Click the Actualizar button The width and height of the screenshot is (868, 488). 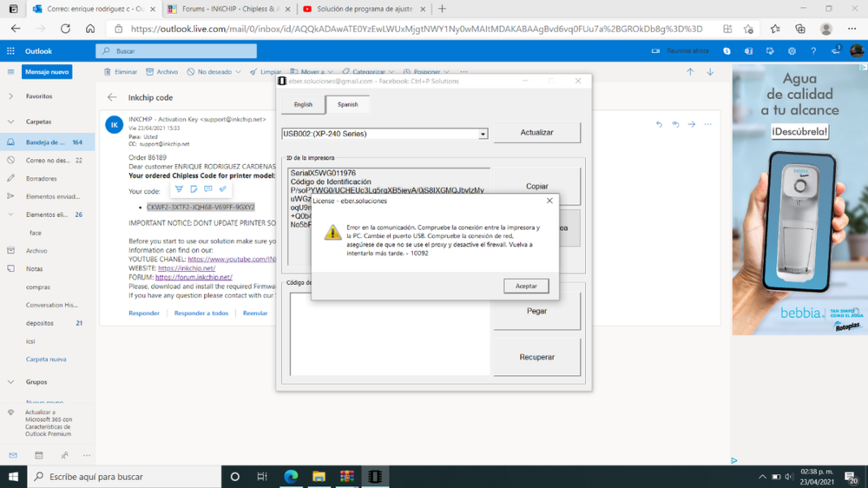pos(537,132)
